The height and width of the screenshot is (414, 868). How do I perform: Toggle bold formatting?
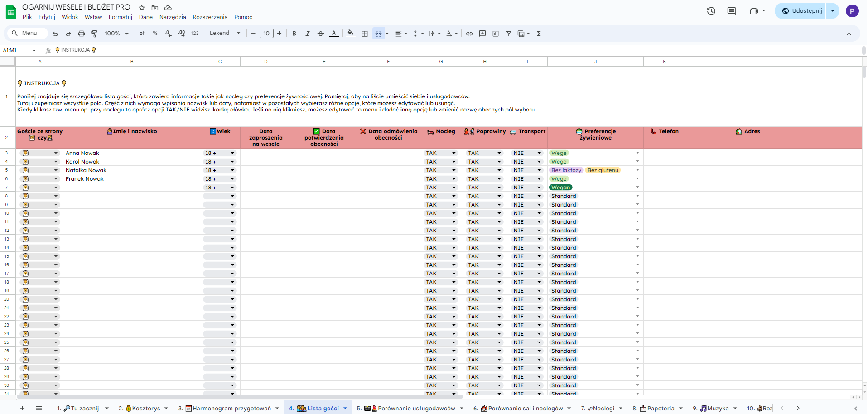pyautogui.click(x=294, y=34)
